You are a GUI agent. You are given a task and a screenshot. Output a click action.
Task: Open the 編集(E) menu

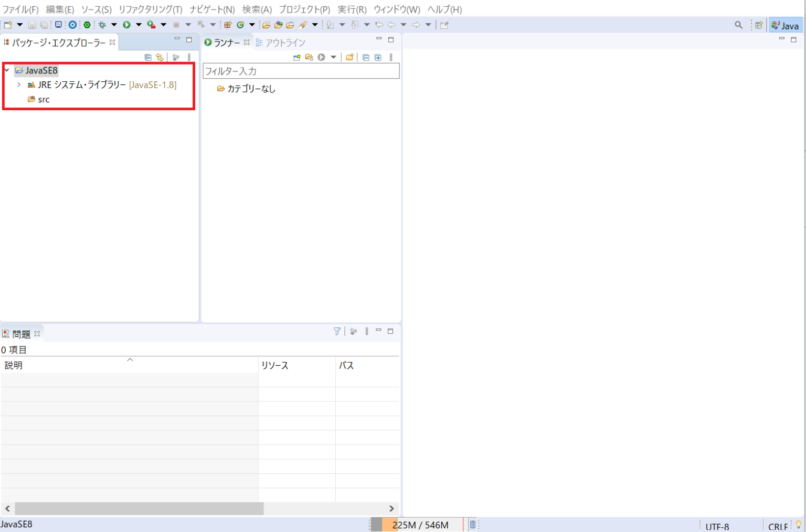[60, 9]
